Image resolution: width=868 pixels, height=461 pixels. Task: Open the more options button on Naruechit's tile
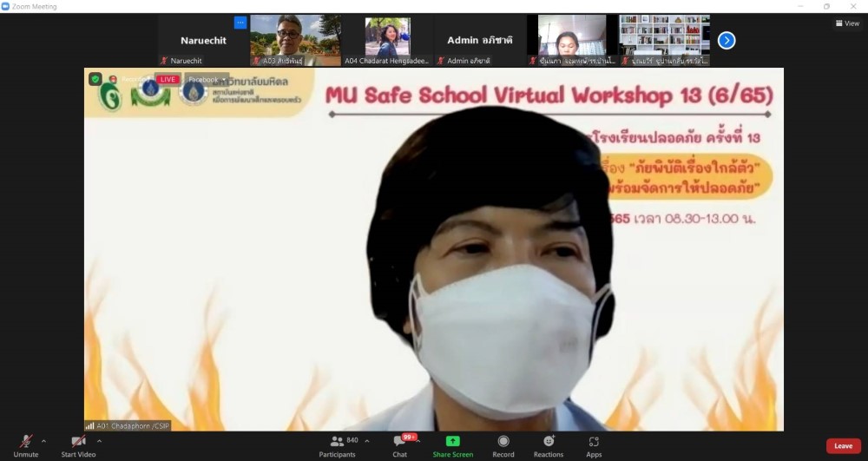[x=240, y=23]
